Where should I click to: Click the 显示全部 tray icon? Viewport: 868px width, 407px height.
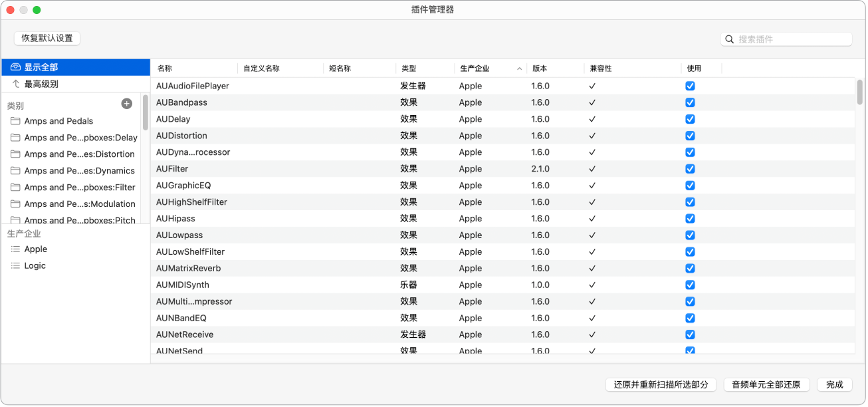tap(15, 67)
